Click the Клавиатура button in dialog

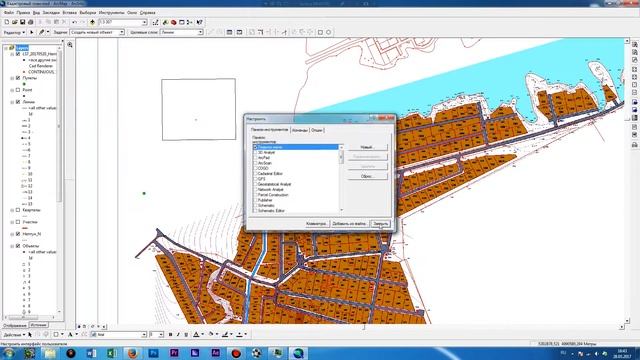click(x=317, y=224)
